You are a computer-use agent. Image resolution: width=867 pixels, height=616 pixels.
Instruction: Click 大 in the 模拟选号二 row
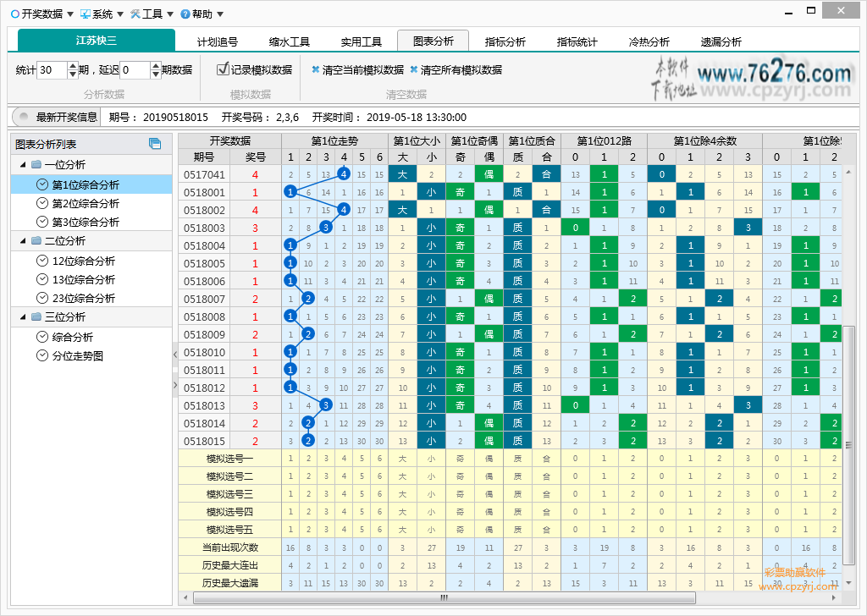tap(402, 476)
